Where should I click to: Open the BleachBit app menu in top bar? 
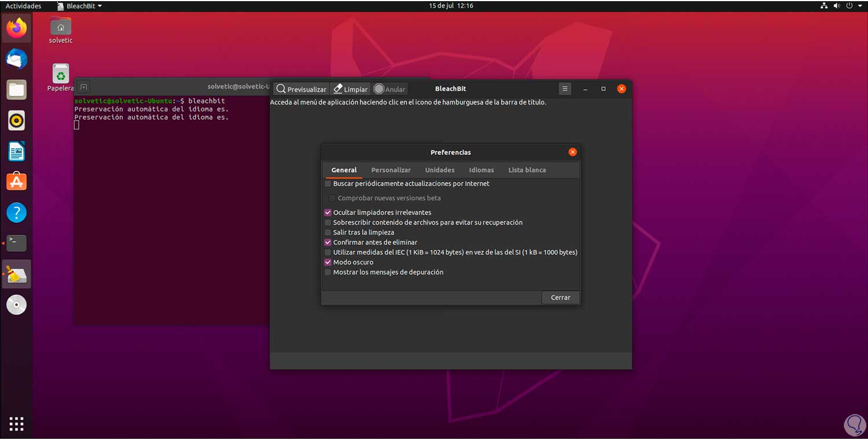point(79,6)
